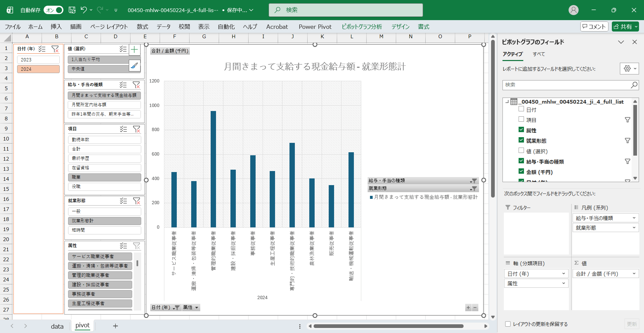The width and height of the screenshot is (644, 333).
Task: Switch to the data sheet tab
Action: click(x=57, y=326)
